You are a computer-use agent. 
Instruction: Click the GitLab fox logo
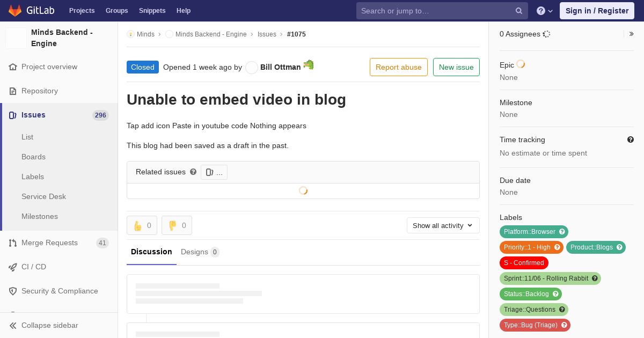click(x=15, y=10)
